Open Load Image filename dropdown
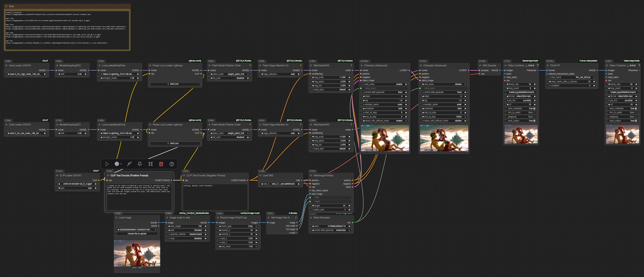 click(x=137, y=230)
